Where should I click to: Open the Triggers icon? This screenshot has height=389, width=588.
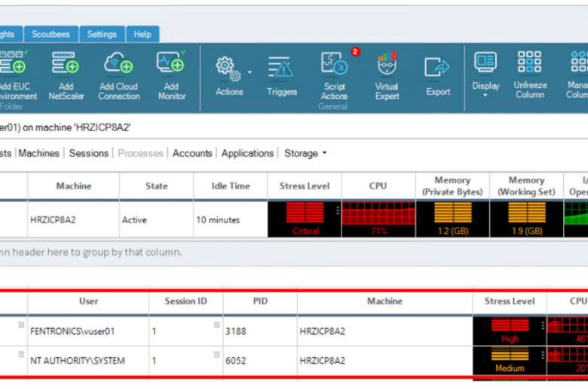tap(281, 68)
